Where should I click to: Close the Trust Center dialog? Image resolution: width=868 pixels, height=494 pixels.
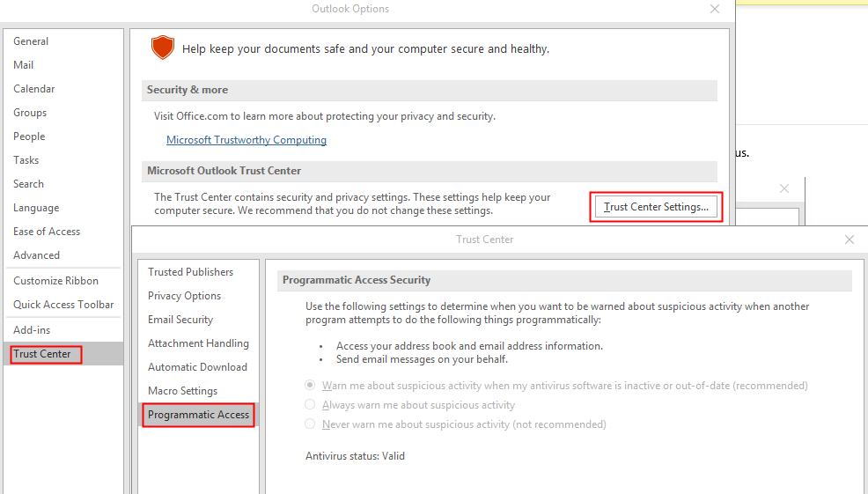click(850, 240)
